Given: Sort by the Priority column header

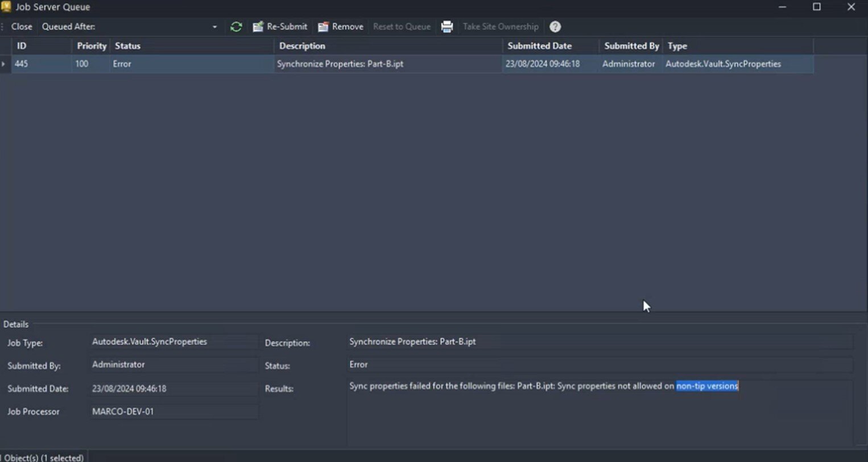Looking at the screenshot, I should point(91,46).
